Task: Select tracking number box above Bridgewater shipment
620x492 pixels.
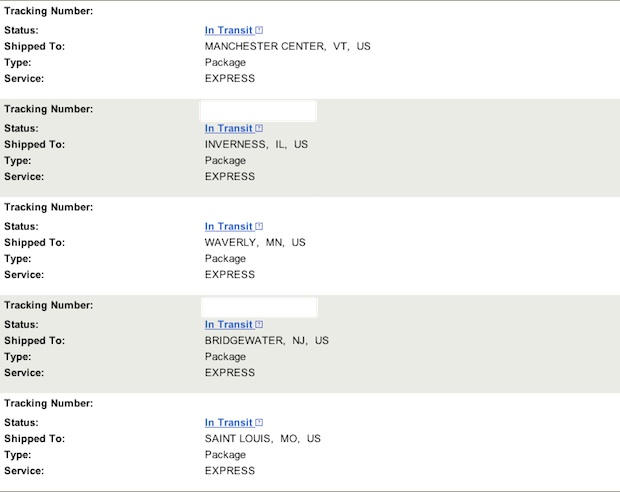Action: point(259,307)
